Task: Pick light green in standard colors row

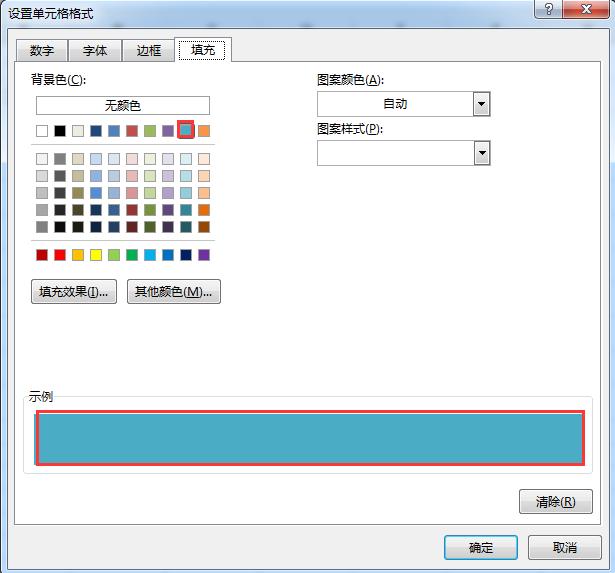Action: point(114,255)
